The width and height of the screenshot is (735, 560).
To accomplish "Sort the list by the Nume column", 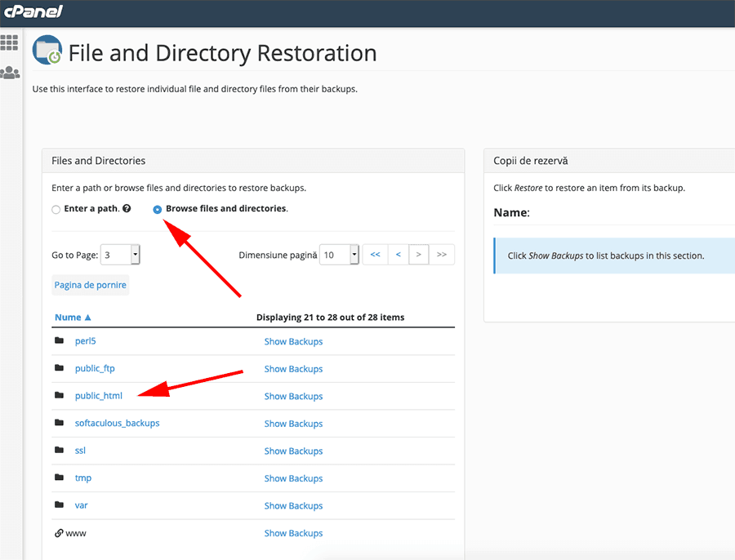I will click(x=69, y=317).
